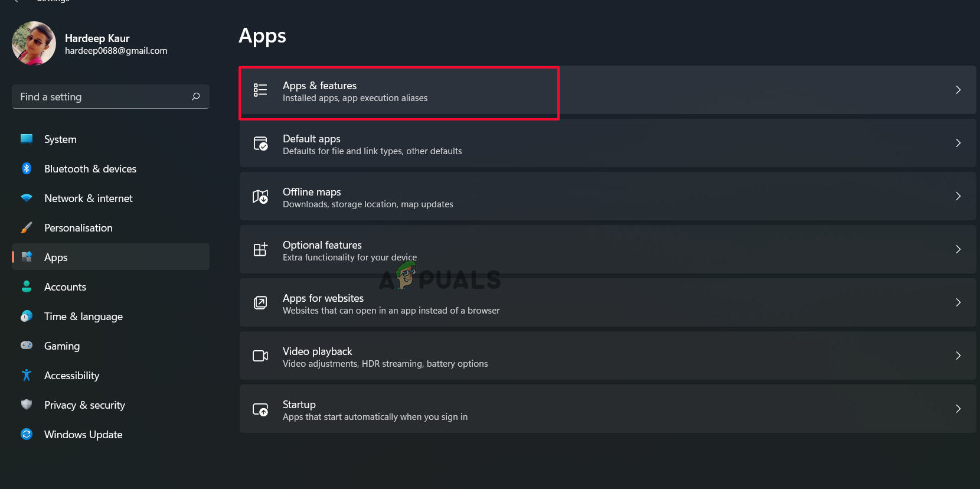The image size is (980, 489).
Task: Click the Offline maps icon
Action: [260, 197]
